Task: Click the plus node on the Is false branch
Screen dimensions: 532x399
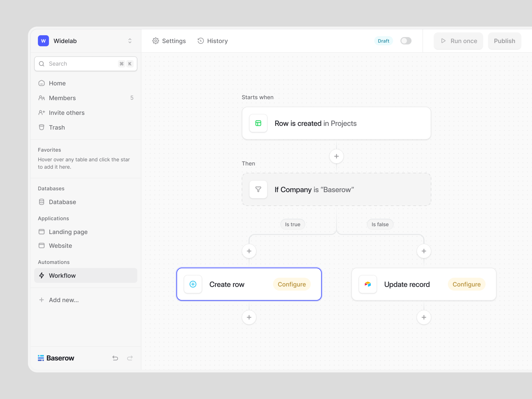Action: tap(424, 251)
